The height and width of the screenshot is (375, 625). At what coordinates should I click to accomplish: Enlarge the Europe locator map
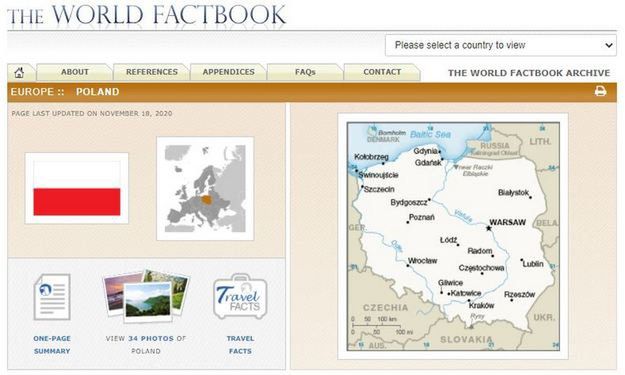(x=205, y=188)
